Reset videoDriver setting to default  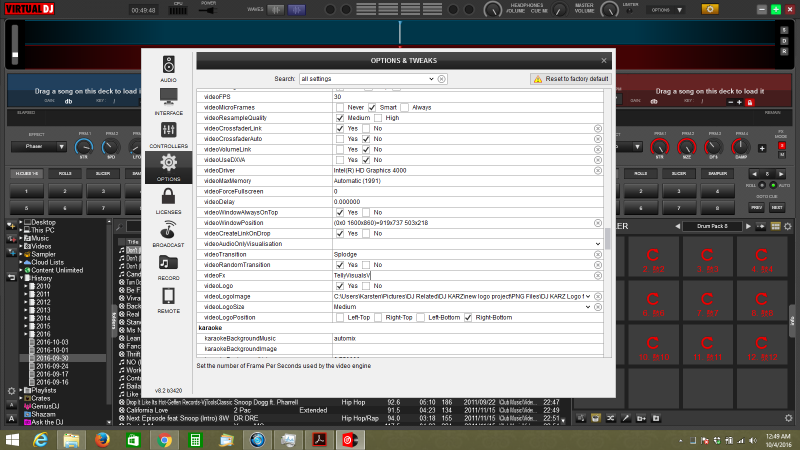tap(598, 170)
